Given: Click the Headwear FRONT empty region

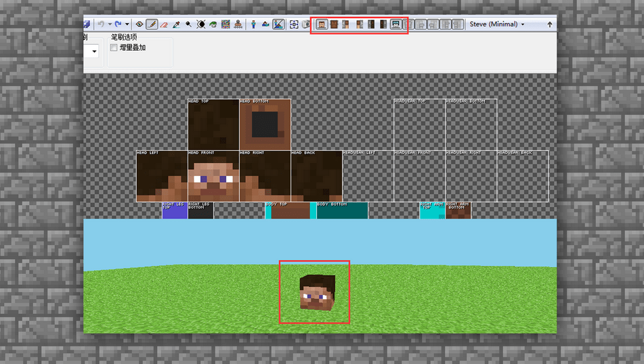Looking at the screenshot, I should (420, 176).
